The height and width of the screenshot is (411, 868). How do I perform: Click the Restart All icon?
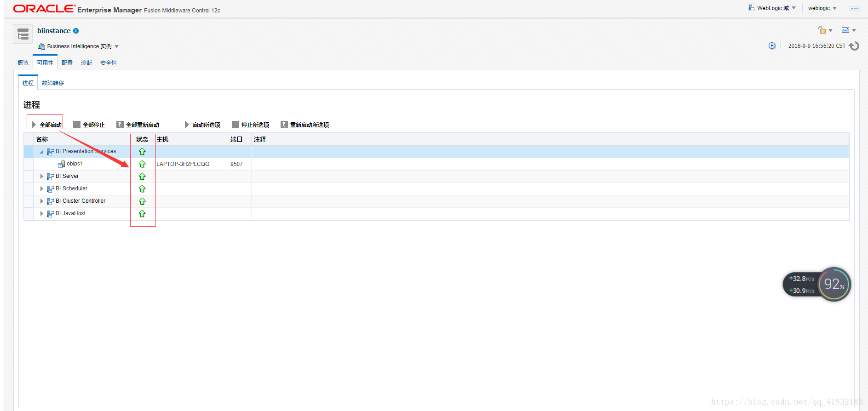120,125
